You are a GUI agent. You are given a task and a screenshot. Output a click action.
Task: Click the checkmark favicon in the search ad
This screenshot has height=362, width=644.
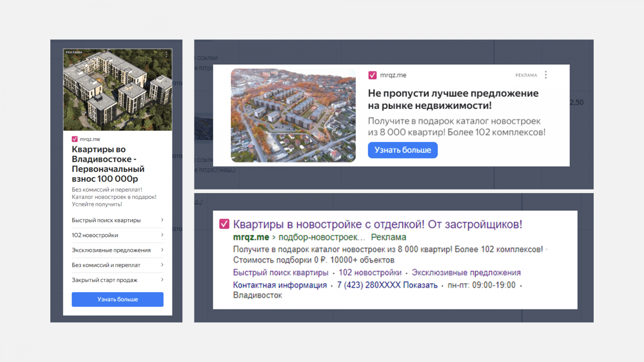[x=224, y=224]
